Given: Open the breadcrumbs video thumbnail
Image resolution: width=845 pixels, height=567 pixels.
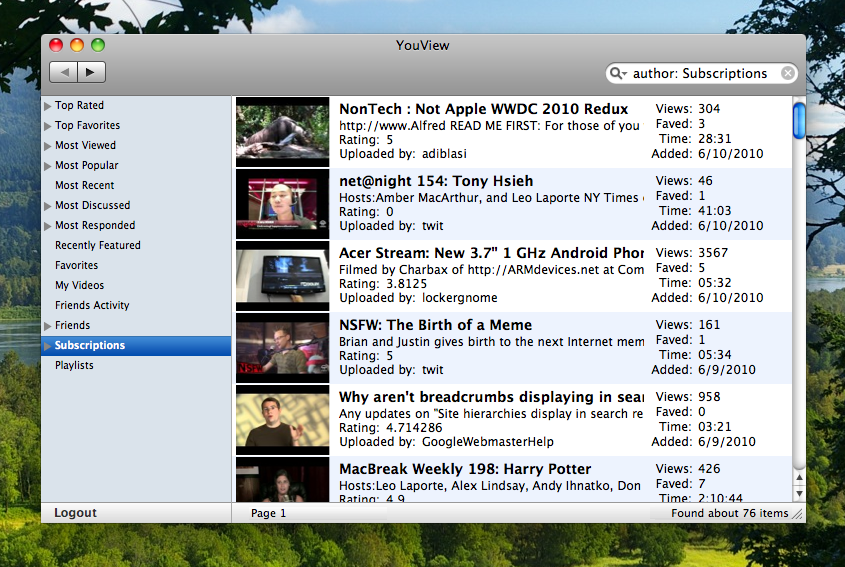Looking at the screenshot, I should pyautogui.click(x=282, y=420).
